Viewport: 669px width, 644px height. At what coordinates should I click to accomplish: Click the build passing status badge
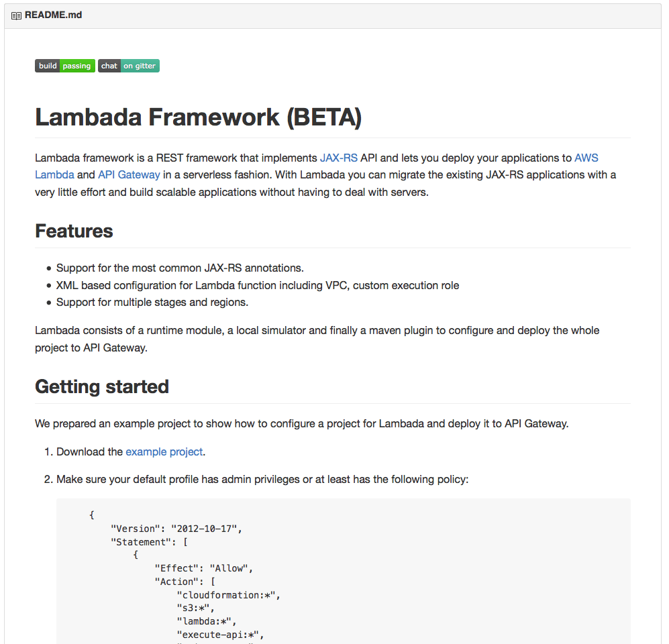click(x=64, y=66)
